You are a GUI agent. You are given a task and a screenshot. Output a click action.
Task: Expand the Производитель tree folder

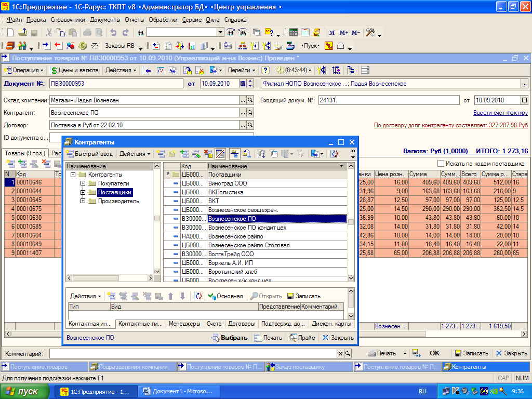pyautogui.click(x=83, y=201)
